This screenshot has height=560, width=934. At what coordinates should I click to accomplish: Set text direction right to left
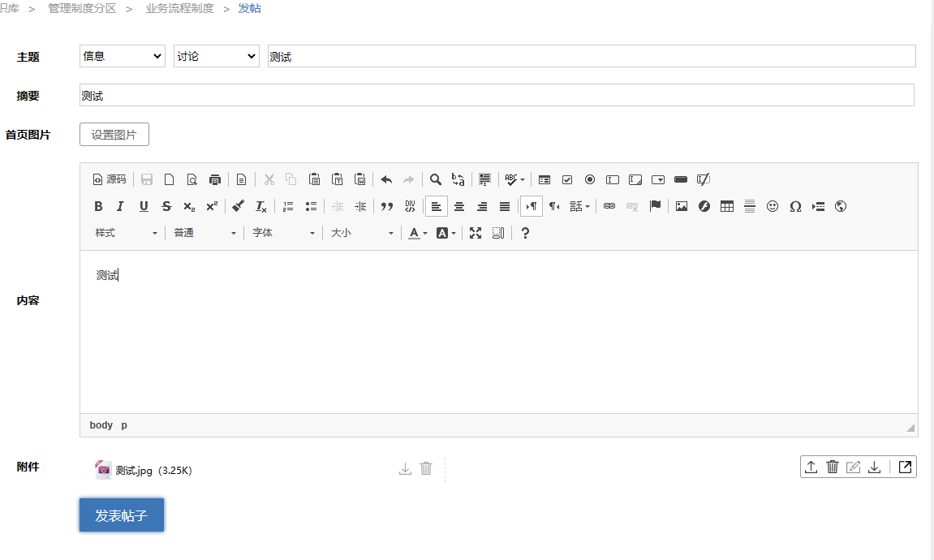click(554, 206)
